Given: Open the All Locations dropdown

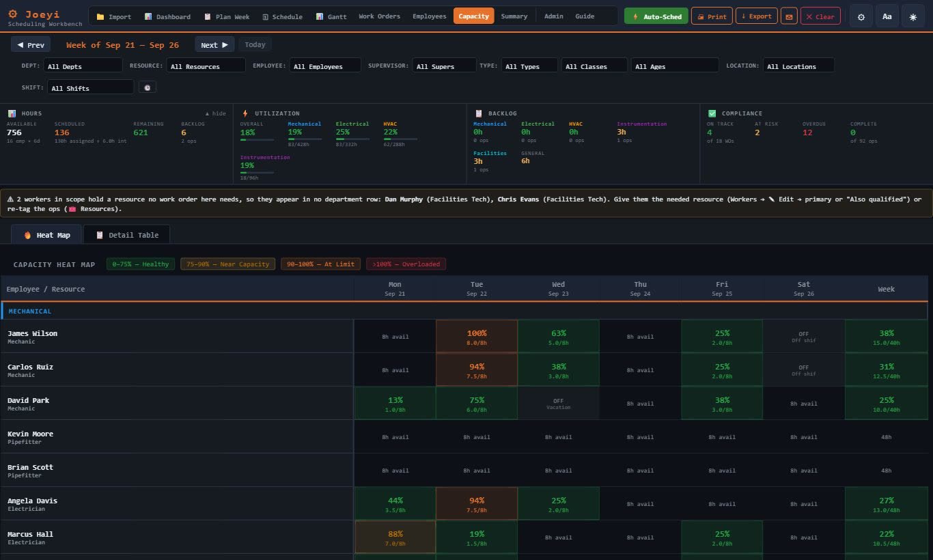Looking at the screenshot, I should pos(798,66).
